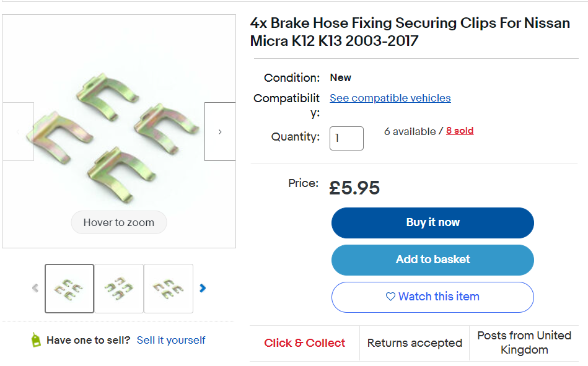Show next product image with right arrow
This screenshot has height=366, width=588.
220,132
